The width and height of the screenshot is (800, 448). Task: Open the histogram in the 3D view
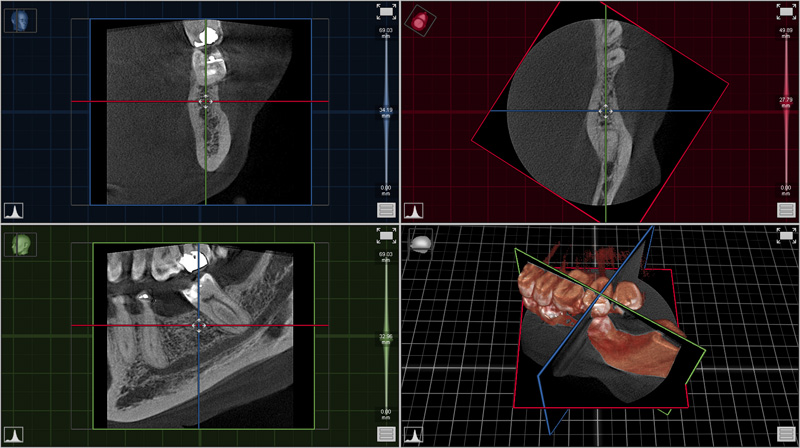pos(414,434)
